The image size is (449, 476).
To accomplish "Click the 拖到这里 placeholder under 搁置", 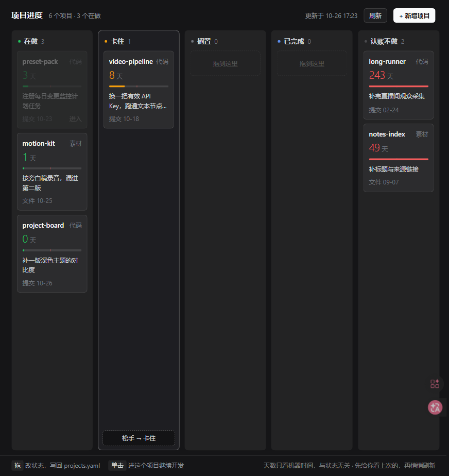I will pyautogui.click(x=225, y=63).
